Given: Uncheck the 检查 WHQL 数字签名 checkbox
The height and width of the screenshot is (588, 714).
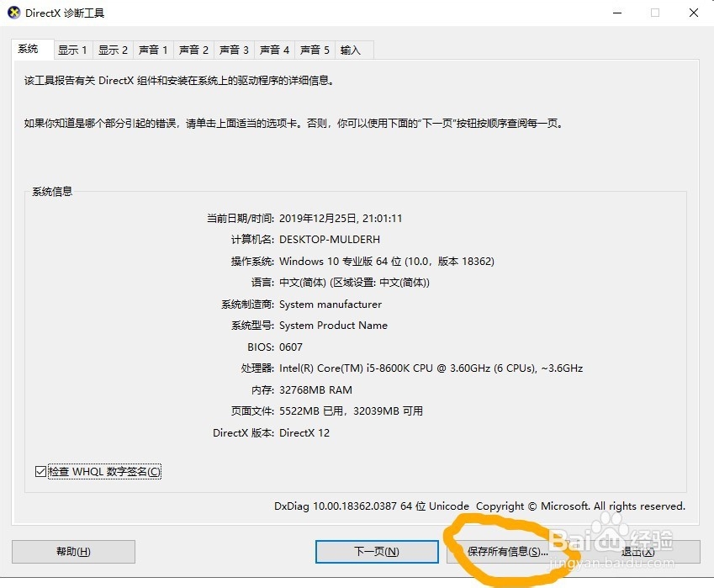Looking at the screenshot, I should pos(40,471).
